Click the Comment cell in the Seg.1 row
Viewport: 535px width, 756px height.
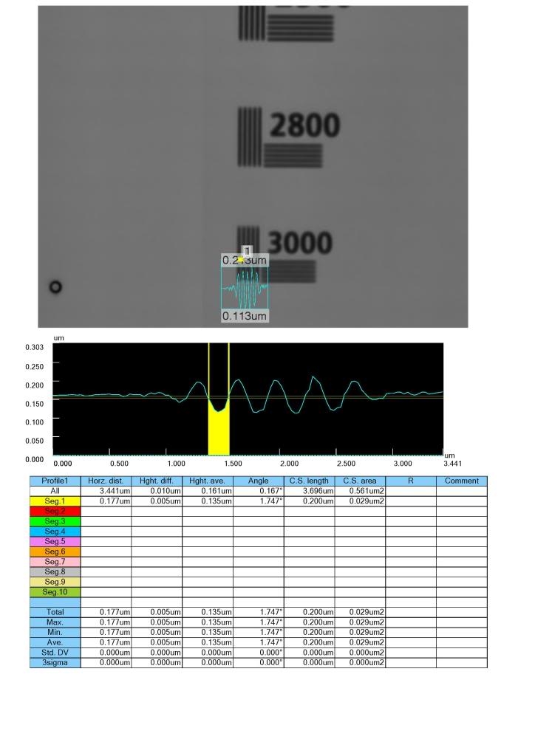(x=462, y=501)
